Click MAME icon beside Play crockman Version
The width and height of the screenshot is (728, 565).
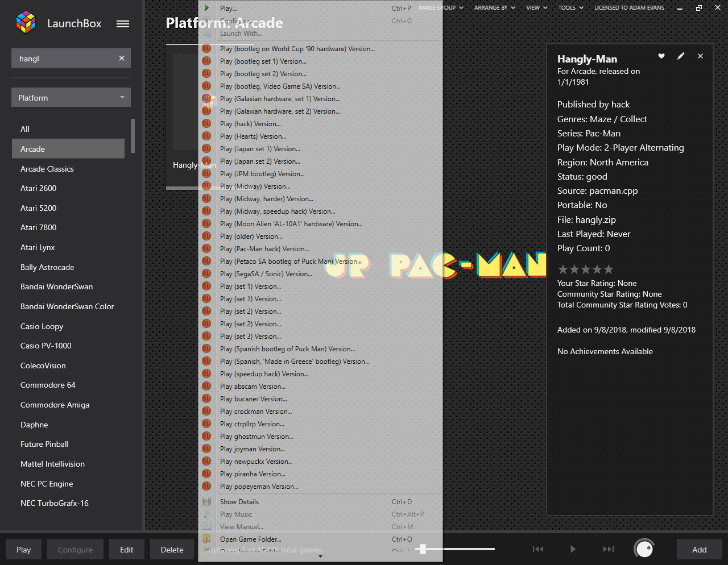(x=206, y=411)
